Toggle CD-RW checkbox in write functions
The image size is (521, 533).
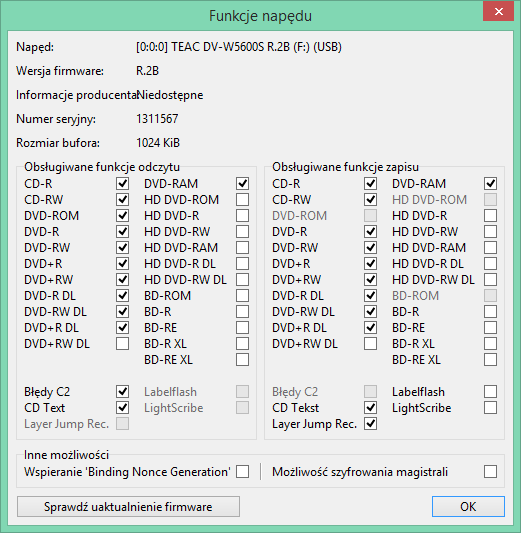tap(370, 200)
